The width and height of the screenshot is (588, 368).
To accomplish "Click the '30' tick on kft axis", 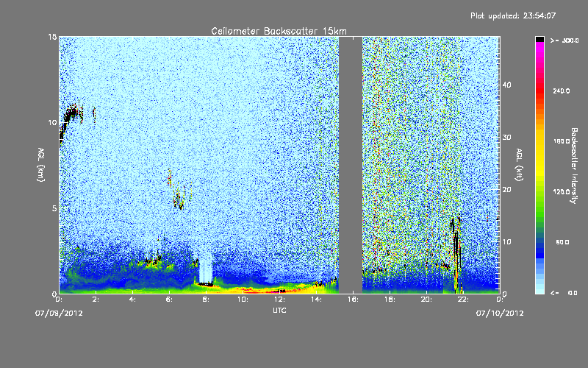I will [x=506, y=137].
